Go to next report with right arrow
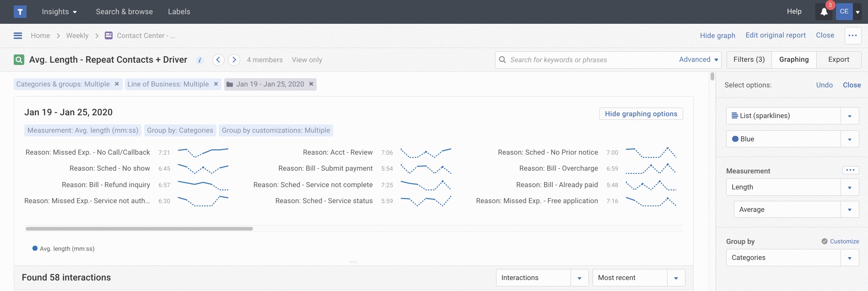The image size is (868, 291). (x=234, y=60)
